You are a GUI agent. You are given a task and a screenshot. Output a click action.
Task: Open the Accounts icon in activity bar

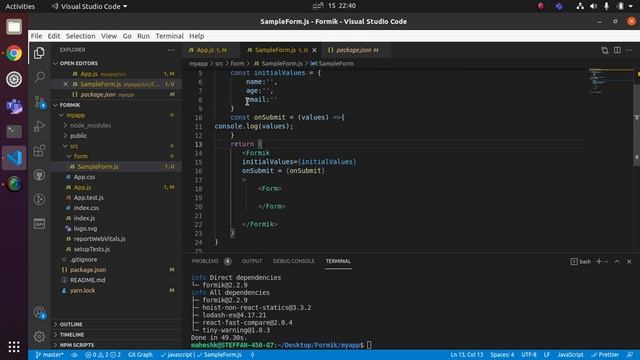point(40,313)
